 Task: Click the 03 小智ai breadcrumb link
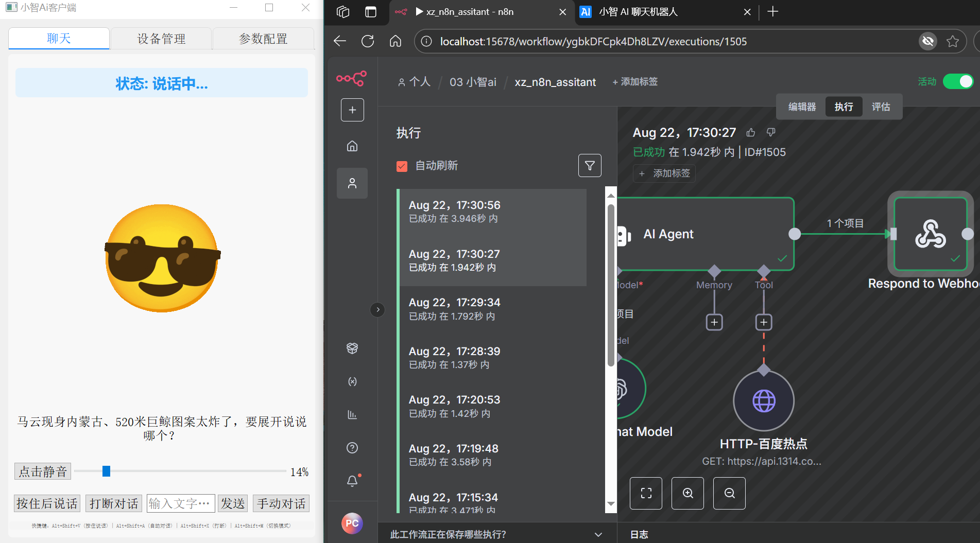473,82
